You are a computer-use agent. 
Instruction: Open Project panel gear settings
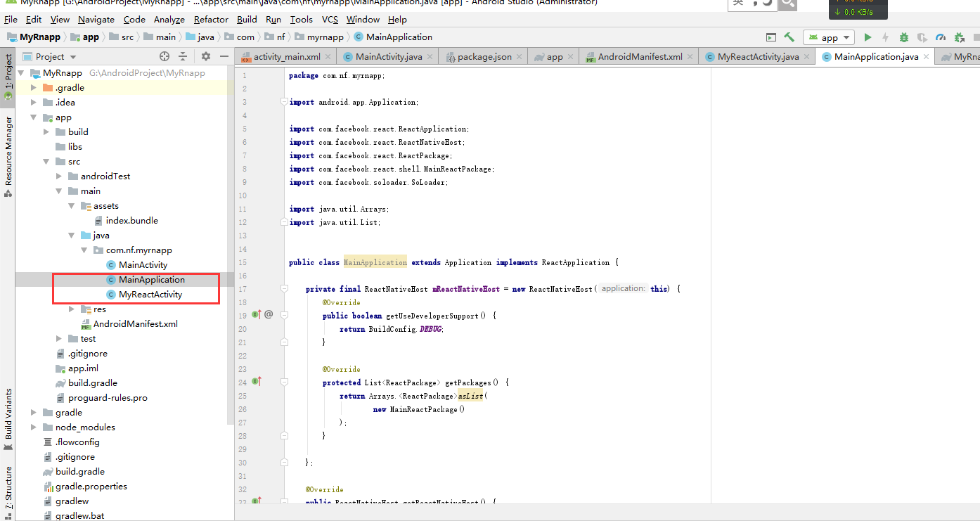206,56
